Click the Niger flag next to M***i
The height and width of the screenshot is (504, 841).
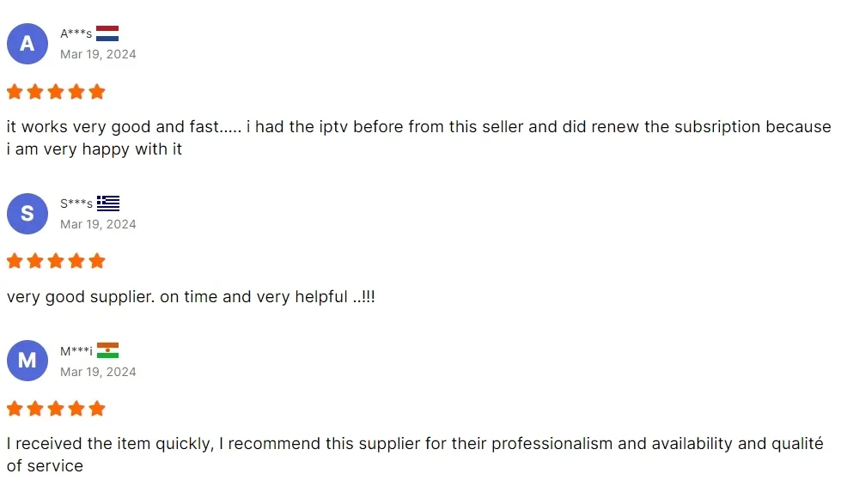(107, 350)
